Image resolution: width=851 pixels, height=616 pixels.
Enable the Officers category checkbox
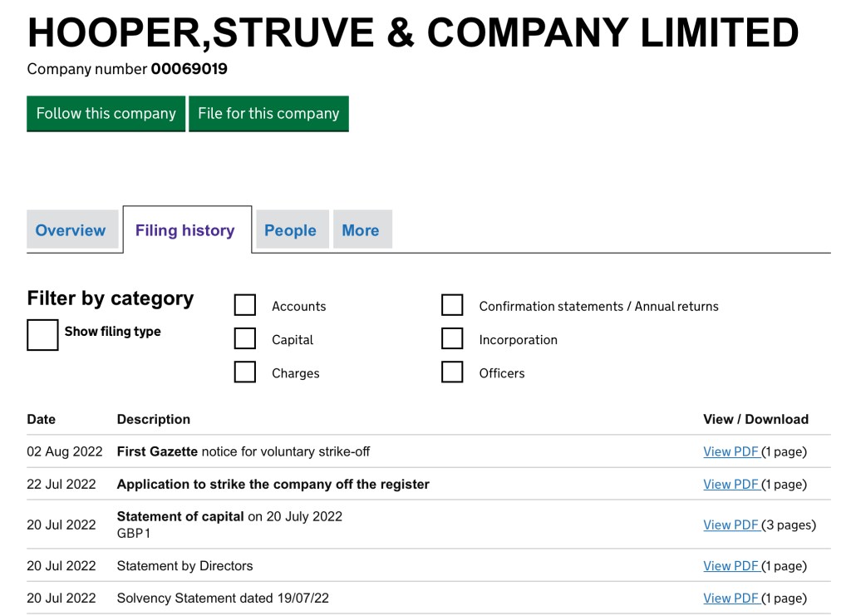pos(452,372)
